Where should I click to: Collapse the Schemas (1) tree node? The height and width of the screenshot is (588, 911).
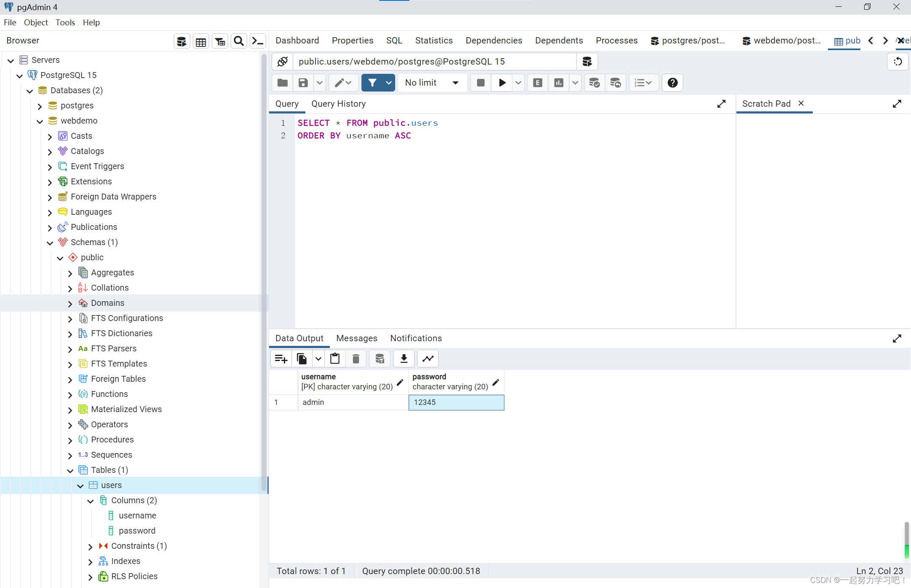tap(50, 243)
